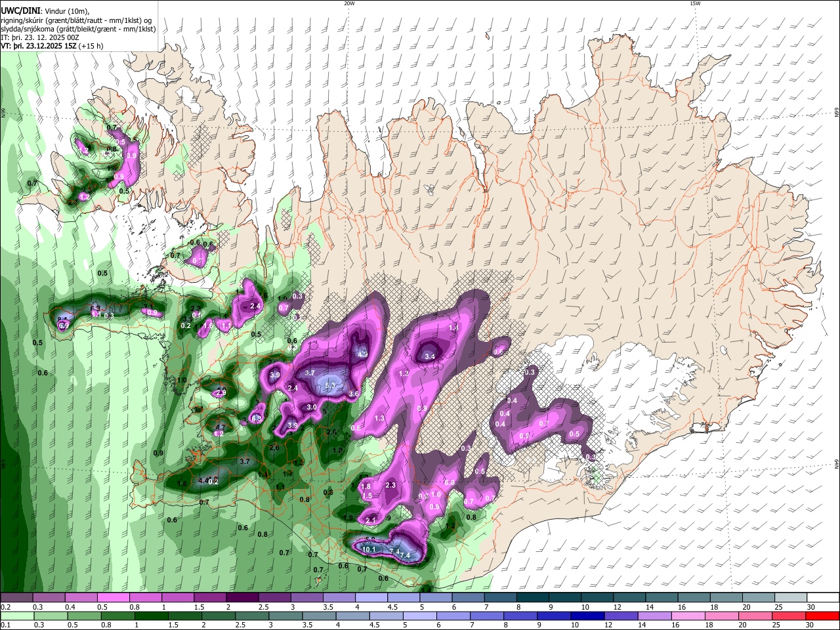Select the deep blue rain swatch for 10–12
The image size is (840, 630).
pos(589,616)
